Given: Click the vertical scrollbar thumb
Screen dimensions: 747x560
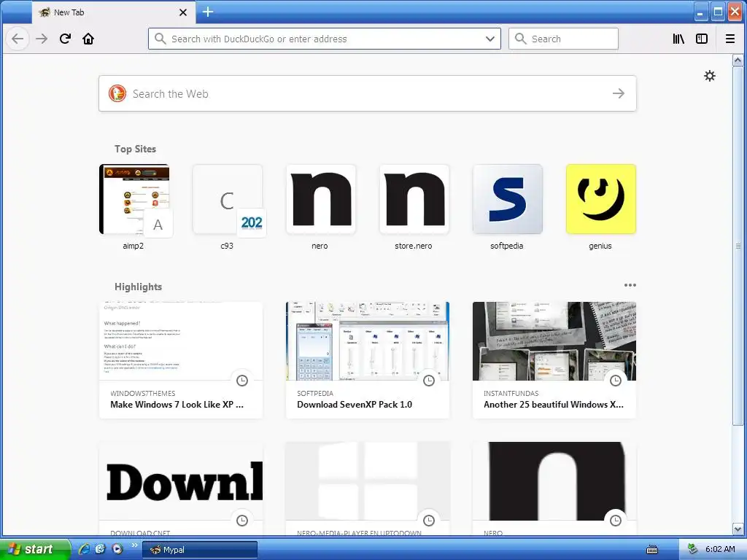Looking at the screenshot, I should point(738,246).
